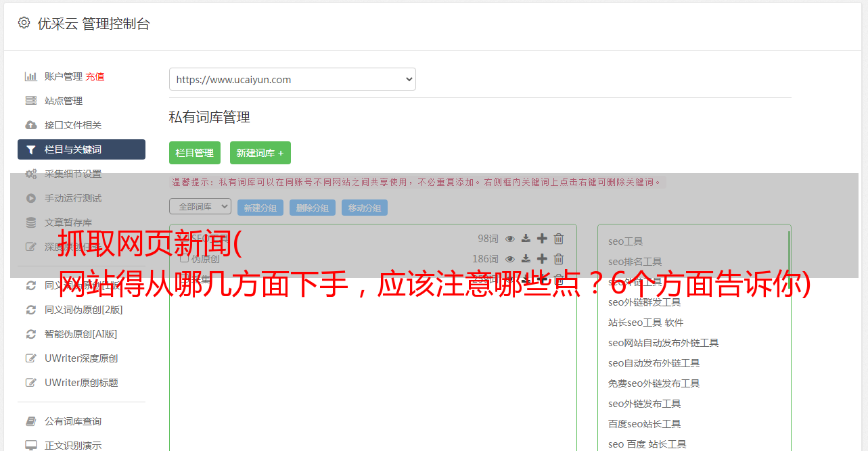Image resolution: width=868 pixels, height=451 pixels.
Task: Add keywords to the 98词 library
Action: click(542, 239)
